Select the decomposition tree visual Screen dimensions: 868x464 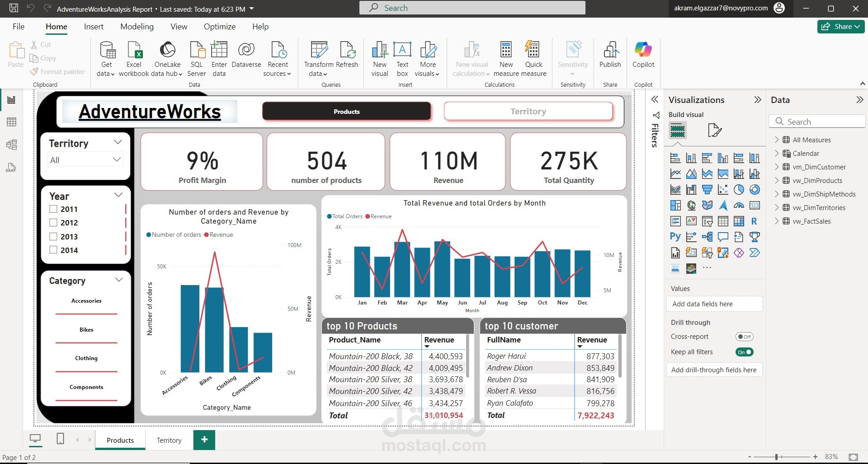click(x=707, y=237)
